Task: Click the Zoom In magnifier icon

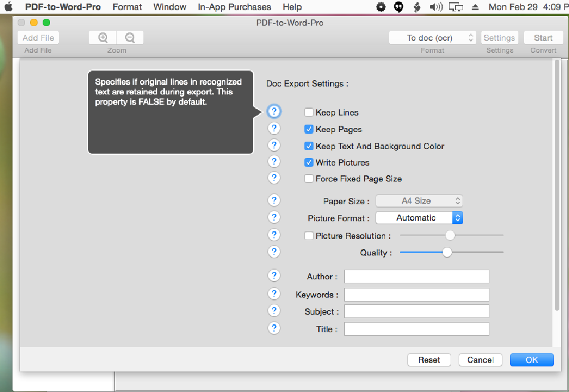Action: tap(102, 38)
